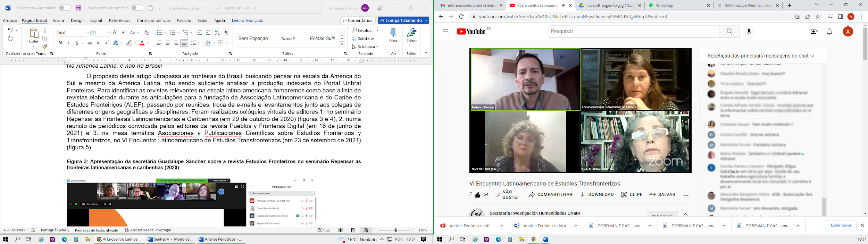Adjust the Word zoom slider
The height and width of the screenshot is (244, 868).
[395, 230]
